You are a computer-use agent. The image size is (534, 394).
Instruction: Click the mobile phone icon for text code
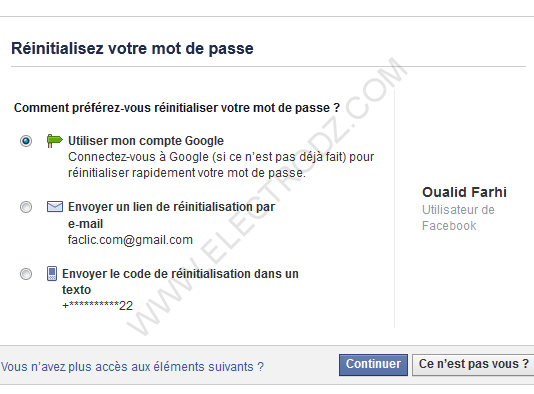click(52, 273)
